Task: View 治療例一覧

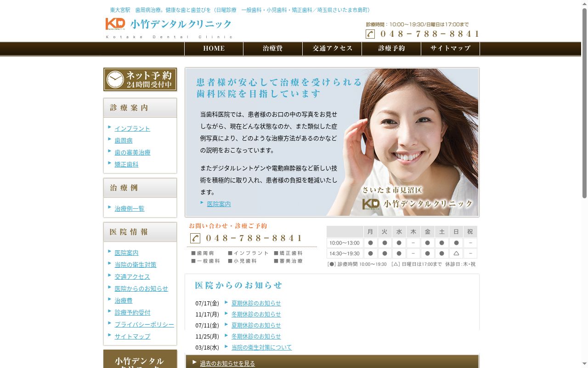Action: 130,208
